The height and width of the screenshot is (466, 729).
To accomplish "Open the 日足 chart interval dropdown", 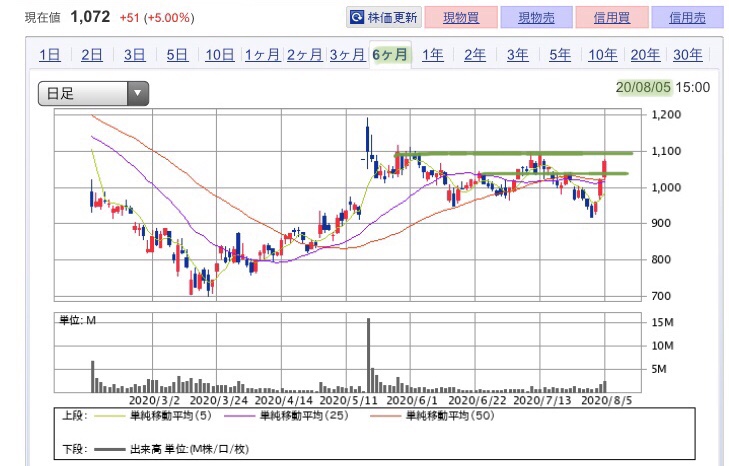I will coord(93,93).
